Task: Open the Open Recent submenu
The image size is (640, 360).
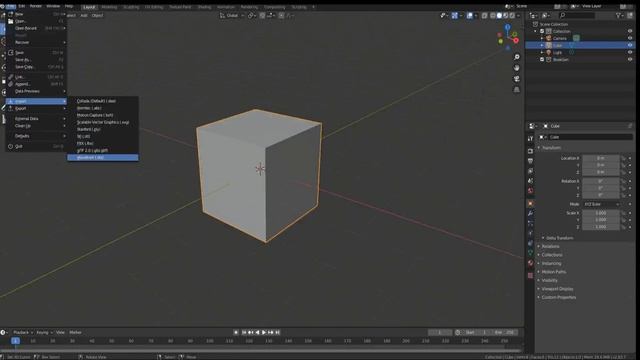Action: (x=36, y=28)
